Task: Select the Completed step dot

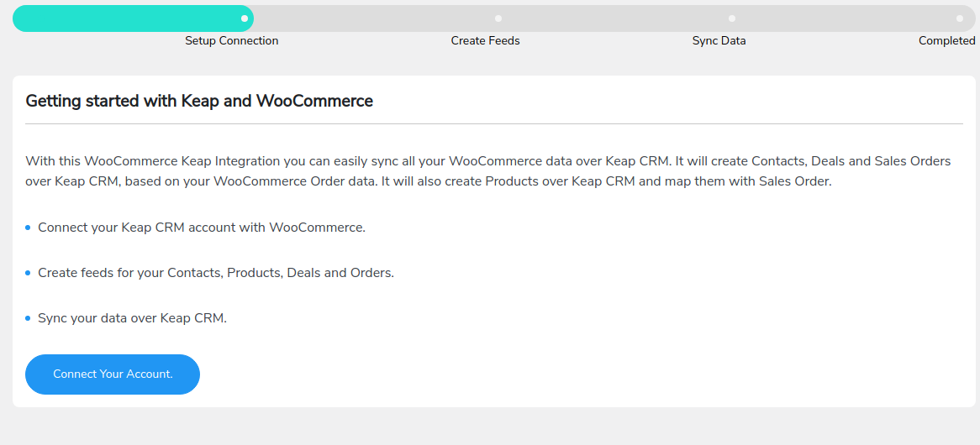Action: [x=959, y=18]
